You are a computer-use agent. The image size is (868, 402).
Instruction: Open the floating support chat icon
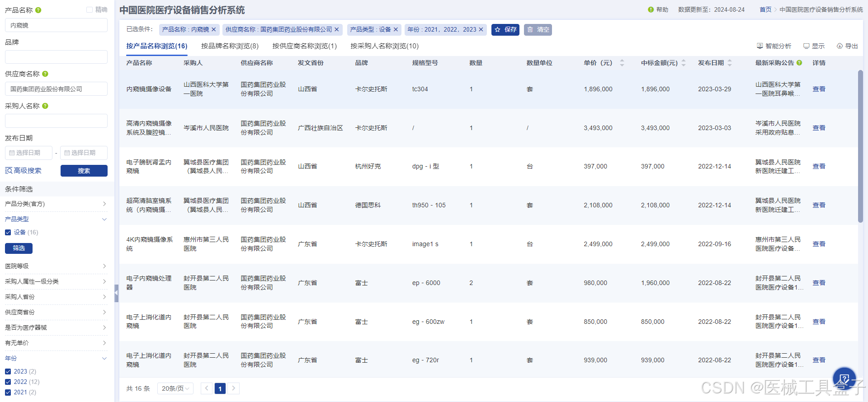(x=844, y=379)
